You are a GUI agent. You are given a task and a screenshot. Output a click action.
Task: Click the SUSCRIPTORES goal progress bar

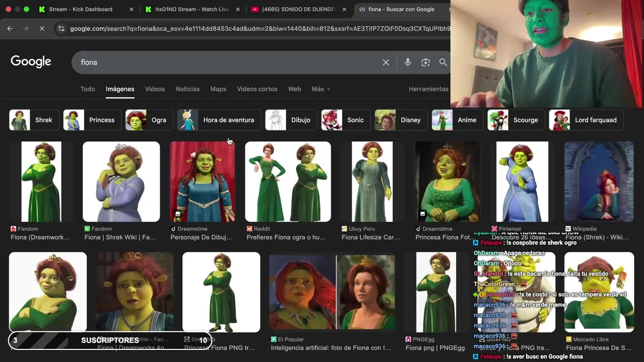click(110, 340)
